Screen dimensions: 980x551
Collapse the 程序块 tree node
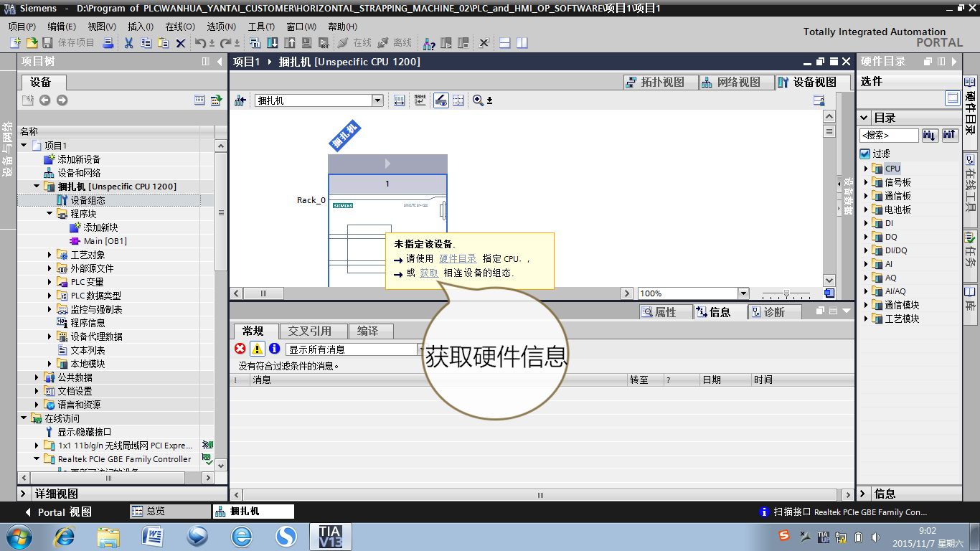pyautogui.click(x=50, y=214)
